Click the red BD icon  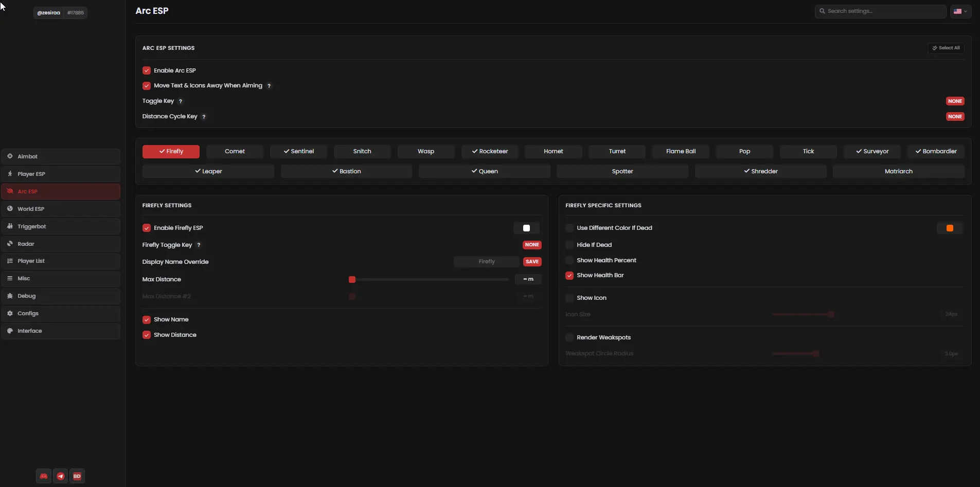point(77,476)
